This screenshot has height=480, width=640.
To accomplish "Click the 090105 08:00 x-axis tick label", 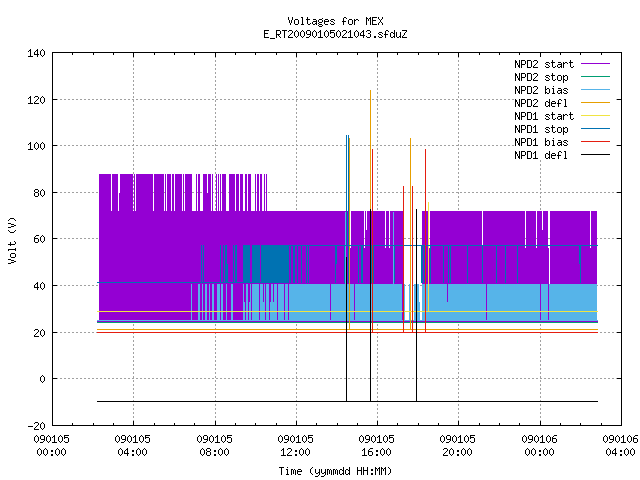I will pyautogui.click(x=214, y=446).
